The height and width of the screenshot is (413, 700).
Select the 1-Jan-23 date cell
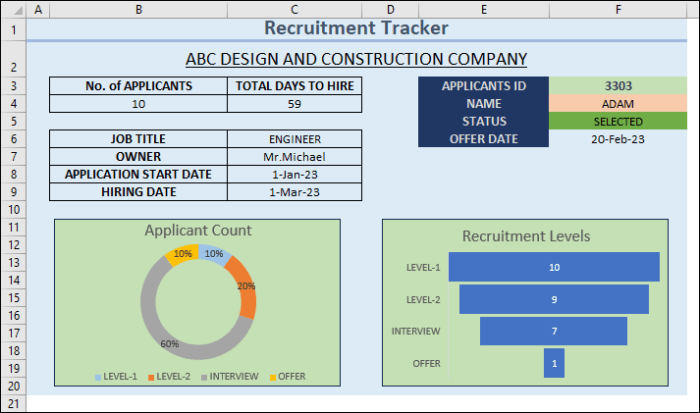click(295, 174)
